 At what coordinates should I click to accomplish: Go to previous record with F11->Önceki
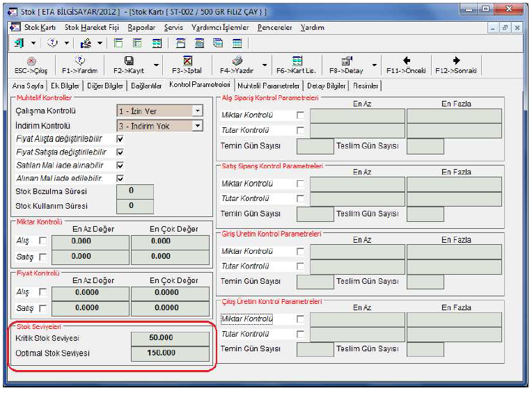407,61
